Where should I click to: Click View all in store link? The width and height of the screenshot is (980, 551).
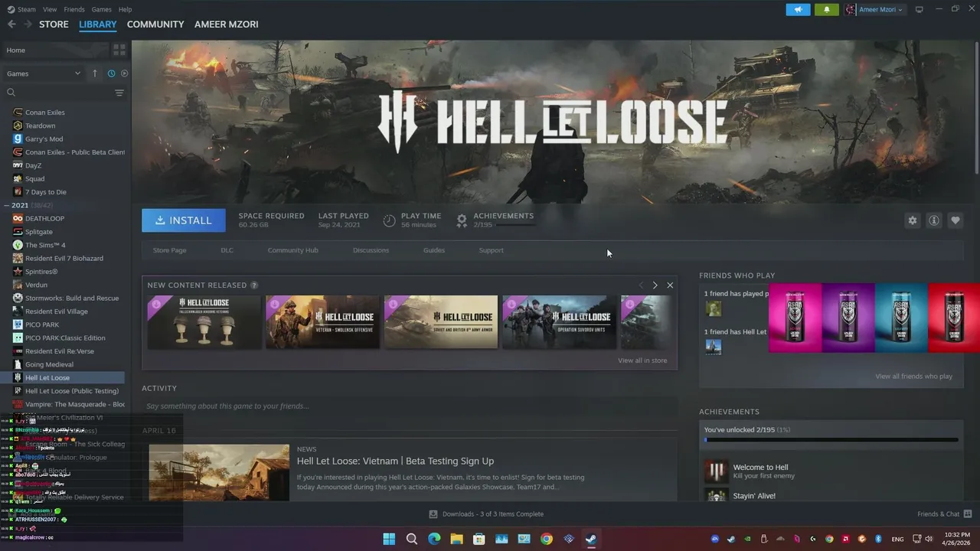point(642,360)
